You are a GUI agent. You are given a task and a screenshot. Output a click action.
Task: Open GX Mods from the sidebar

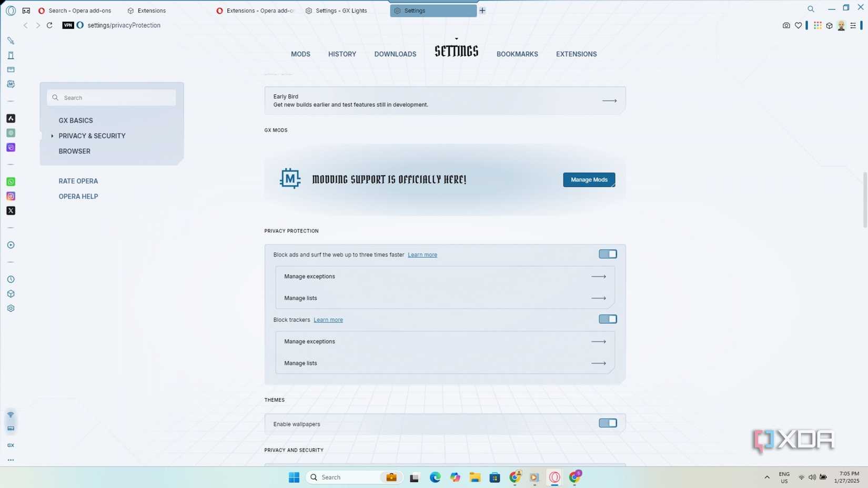11,84
